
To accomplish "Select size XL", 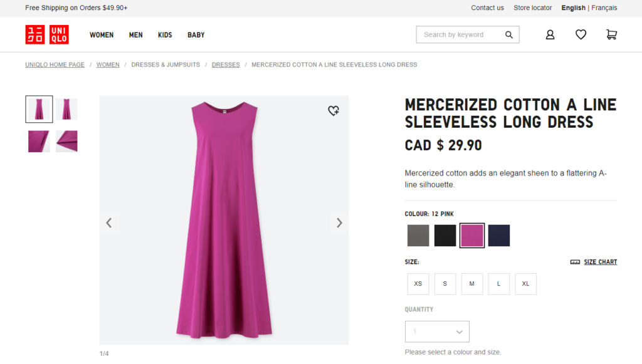I will pyautogui.click(x=525, y=284).
